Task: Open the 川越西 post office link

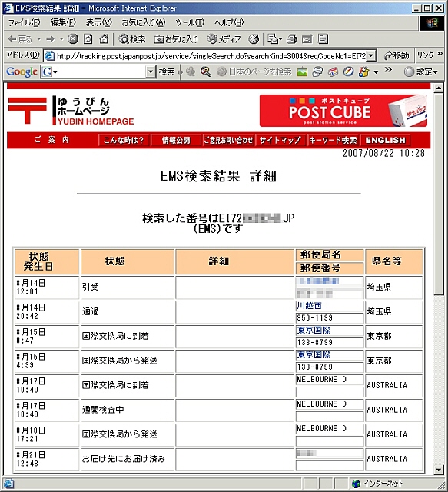Action: pyautogui.click(x=309, y=306)
